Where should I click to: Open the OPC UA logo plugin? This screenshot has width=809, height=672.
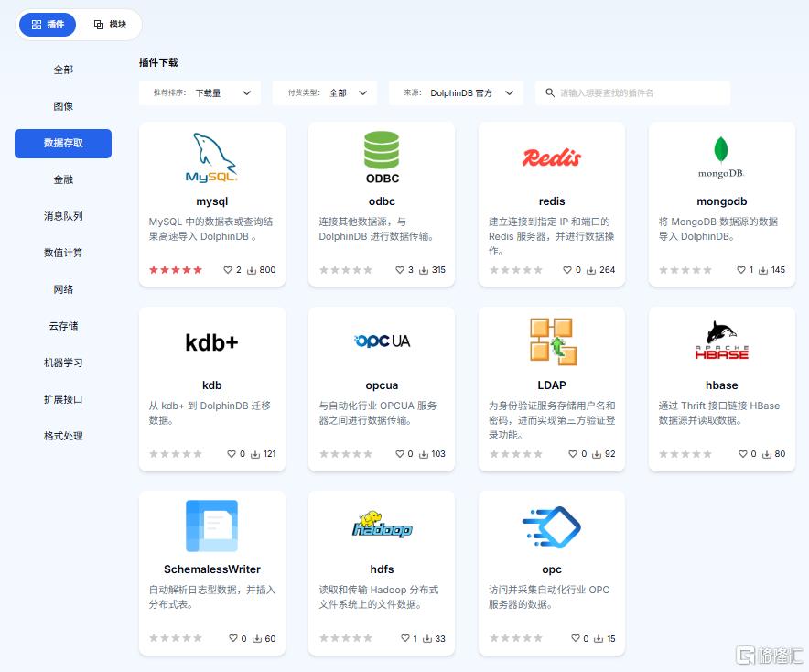point(382,341)
